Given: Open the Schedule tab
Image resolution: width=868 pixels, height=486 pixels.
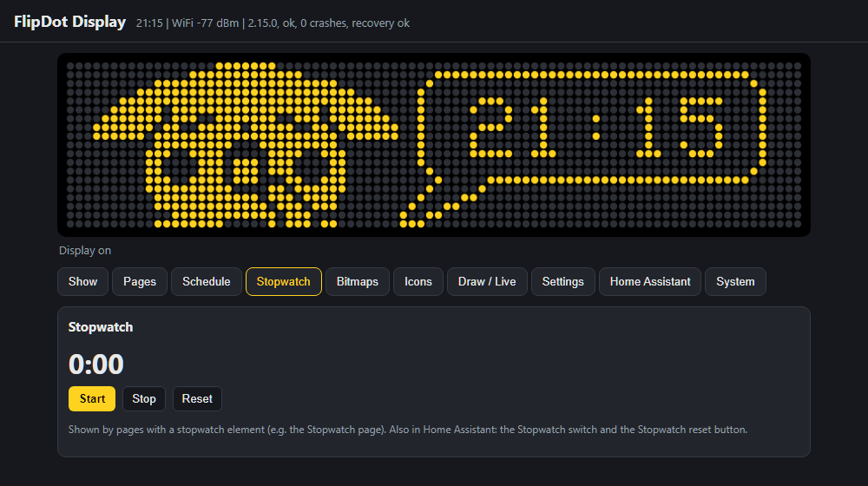Looking at the screenshot, I should [x=207, y=281].
